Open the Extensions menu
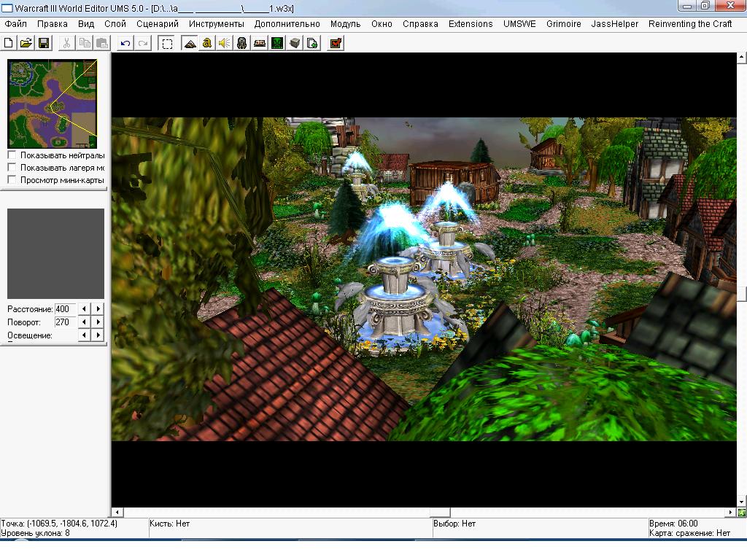747x560 pixels. [x=471, y=24]
